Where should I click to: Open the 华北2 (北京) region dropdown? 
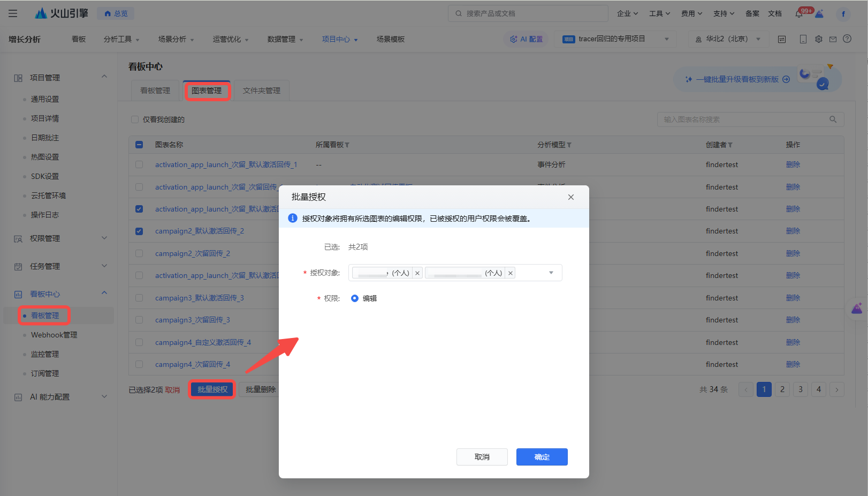[728, 39]
